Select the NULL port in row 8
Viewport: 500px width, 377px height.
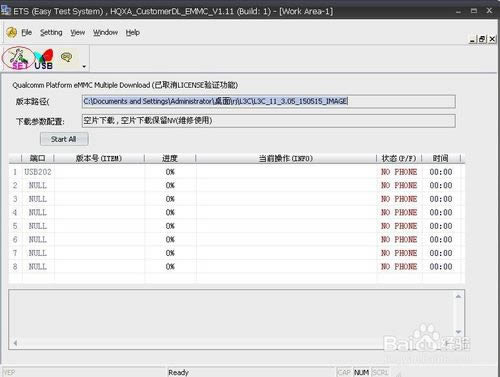(38, 267)
